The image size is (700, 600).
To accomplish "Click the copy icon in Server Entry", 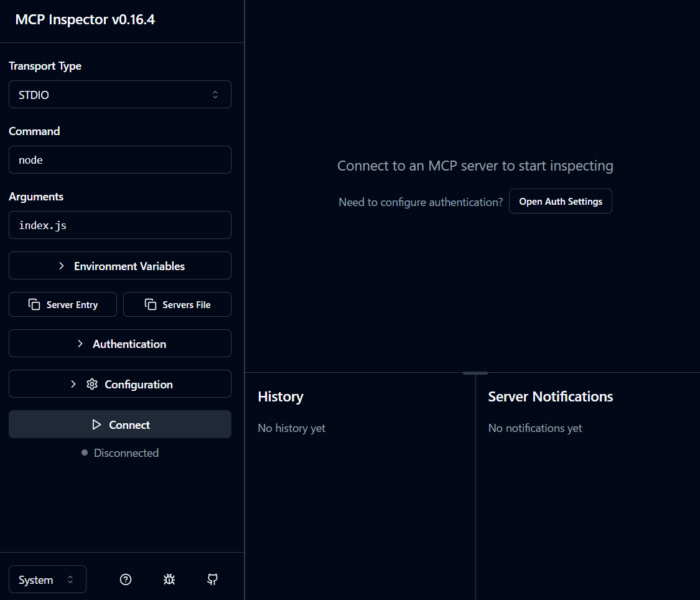I will coord(34,304).
